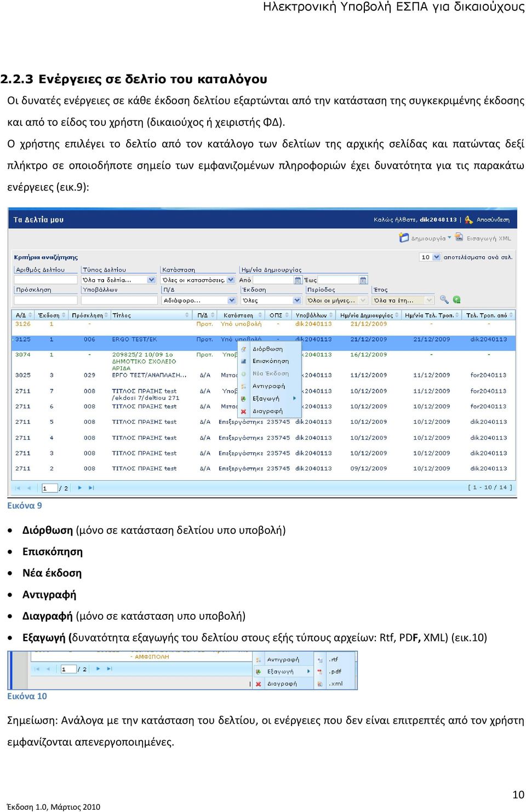
Task: Select Επισκόπηση in the context menu
Action: (270, 361)
